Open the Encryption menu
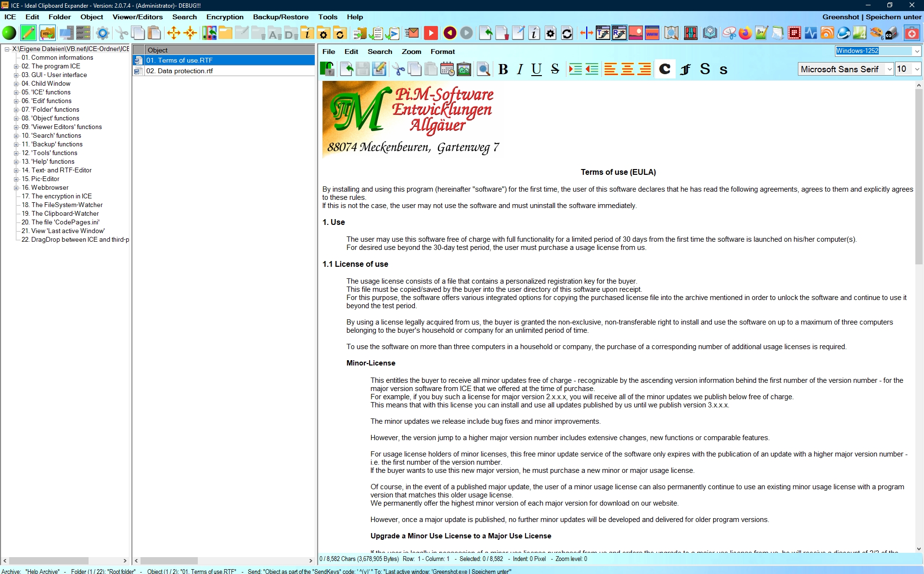 (225, 17)
